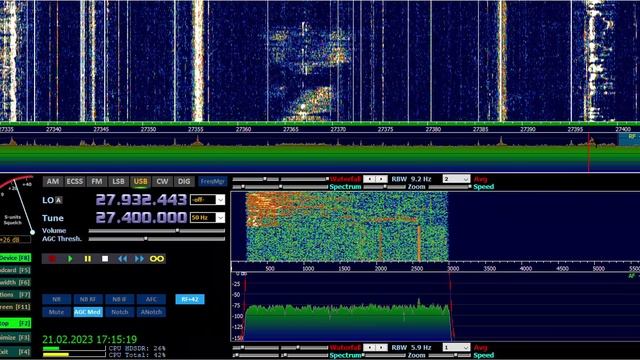Toggle the NB RF noise blanker

tap(88, 299)
